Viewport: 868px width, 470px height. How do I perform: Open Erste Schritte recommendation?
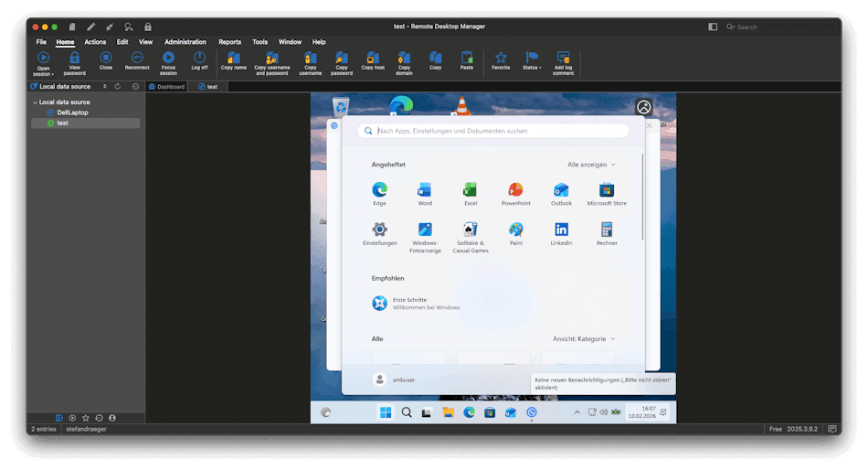(417, 304)
